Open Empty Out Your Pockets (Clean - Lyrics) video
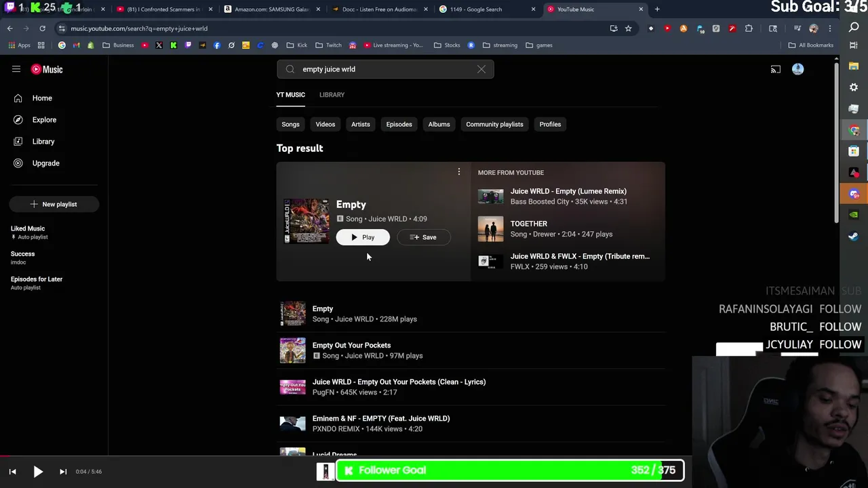The image size is (868, 488). 471,387
